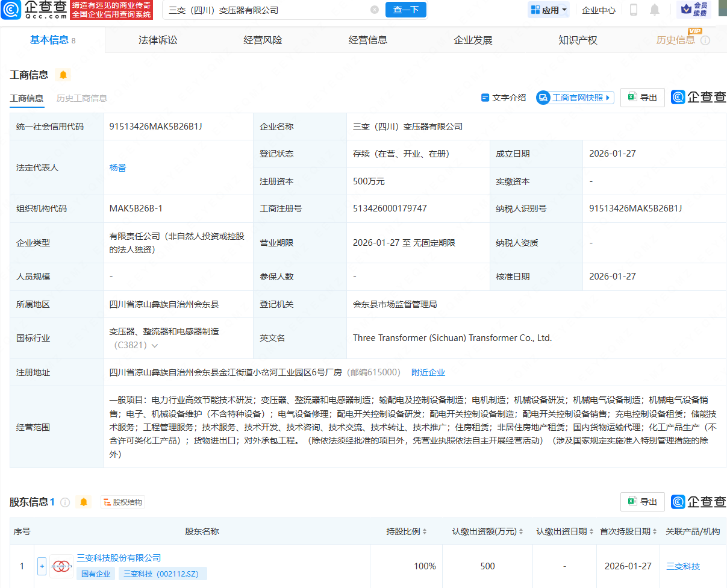The image size is (727, 588).
Task: Click the bell icon beside 股东信息
Action: point(84,502)
